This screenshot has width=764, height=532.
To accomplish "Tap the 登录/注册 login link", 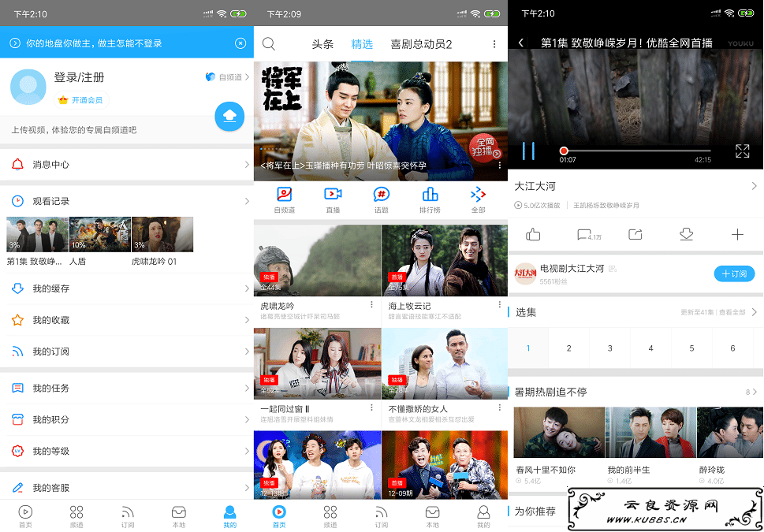I will point(79,77).
